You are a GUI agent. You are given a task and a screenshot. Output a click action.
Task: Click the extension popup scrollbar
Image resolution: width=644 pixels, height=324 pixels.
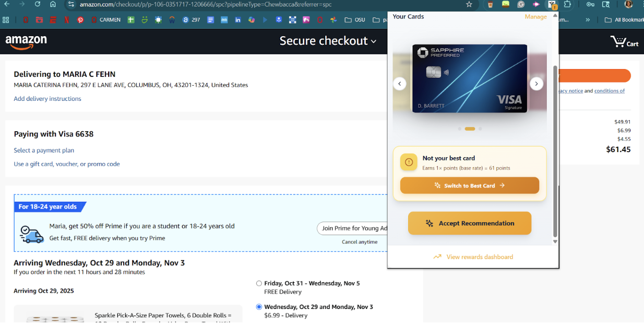(x=555, y=152)
